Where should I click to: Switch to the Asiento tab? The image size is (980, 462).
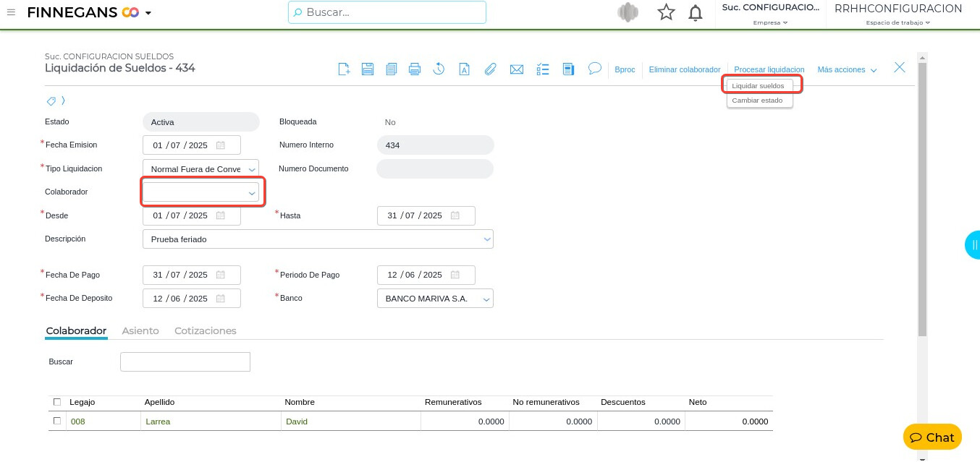(x=140, y=330)
